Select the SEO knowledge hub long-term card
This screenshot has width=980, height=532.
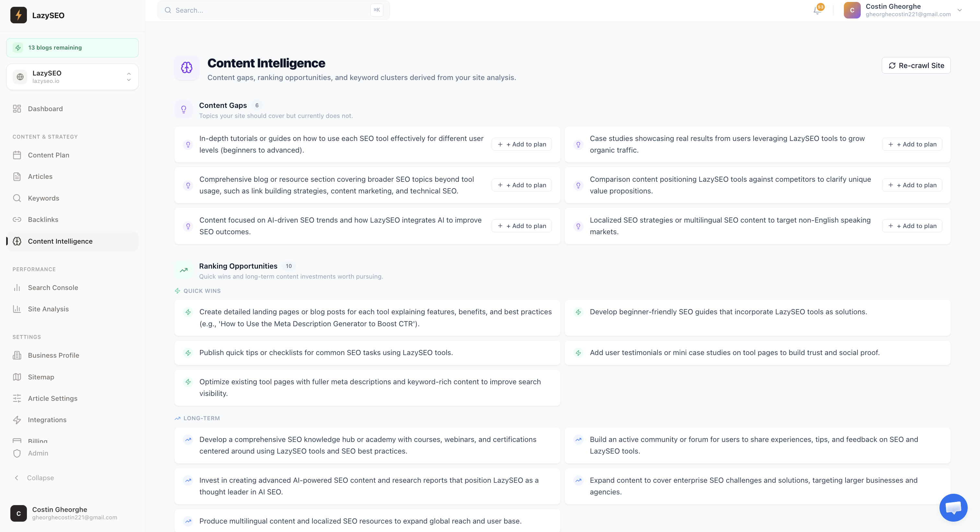coord(367,445)
